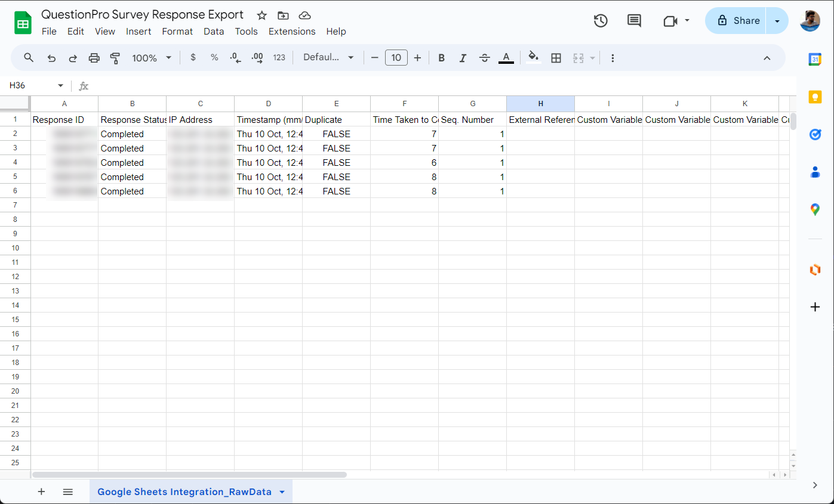Increase decimal places

click(x=257, y=58)
